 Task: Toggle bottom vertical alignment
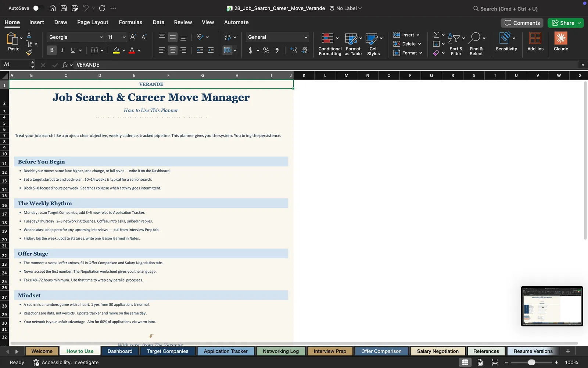183,37
